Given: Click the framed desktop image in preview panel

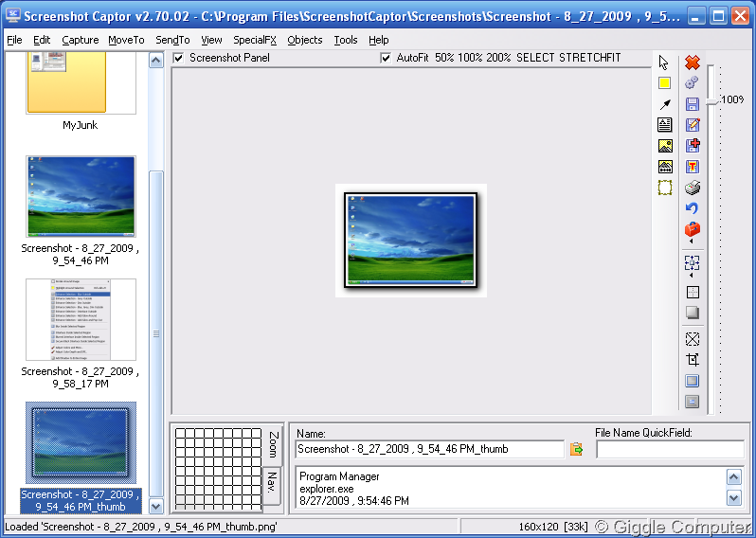Looking at the screenshot, I should (411, 240).
